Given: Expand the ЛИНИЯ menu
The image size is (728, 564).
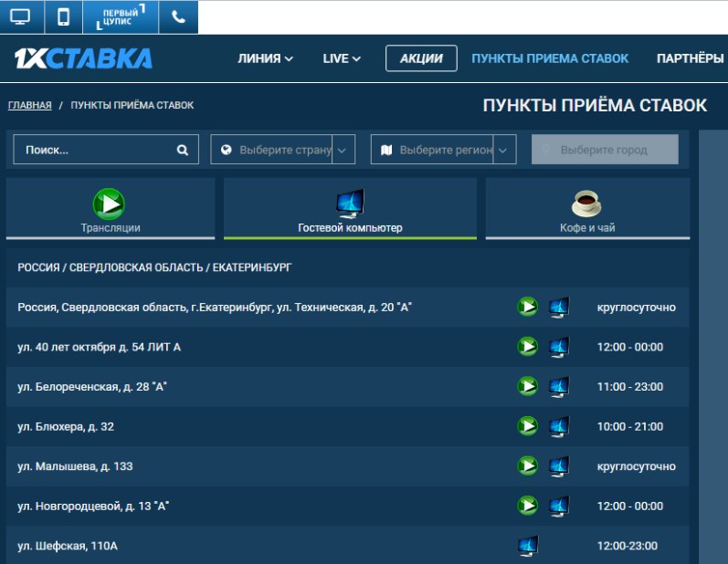Looking at the screenshot, I should pyautogui.click(x=265, y=58).
